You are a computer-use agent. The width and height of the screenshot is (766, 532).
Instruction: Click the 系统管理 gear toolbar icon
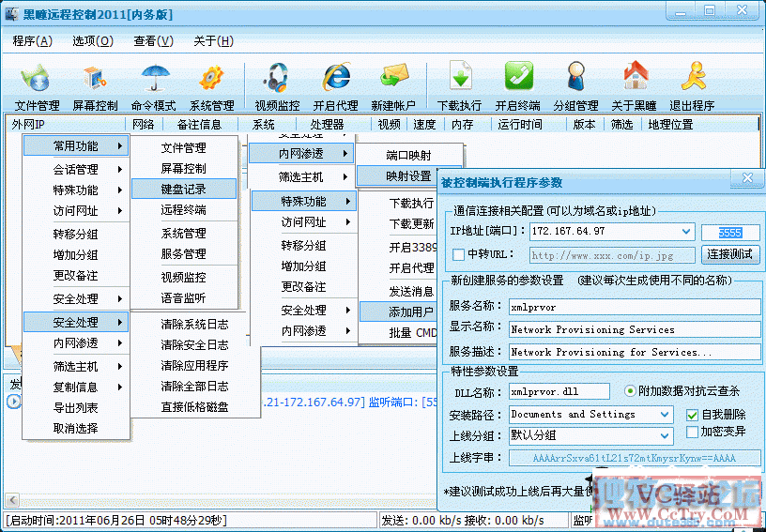211,78
